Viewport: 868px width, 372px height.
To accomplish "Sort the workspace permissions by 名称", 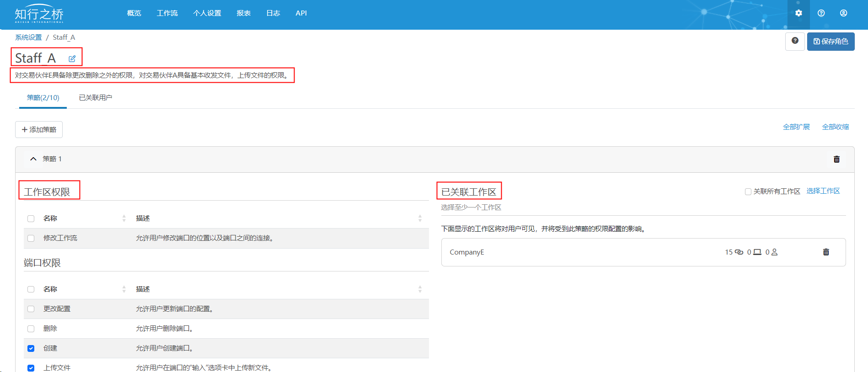I will coord(124,218).
